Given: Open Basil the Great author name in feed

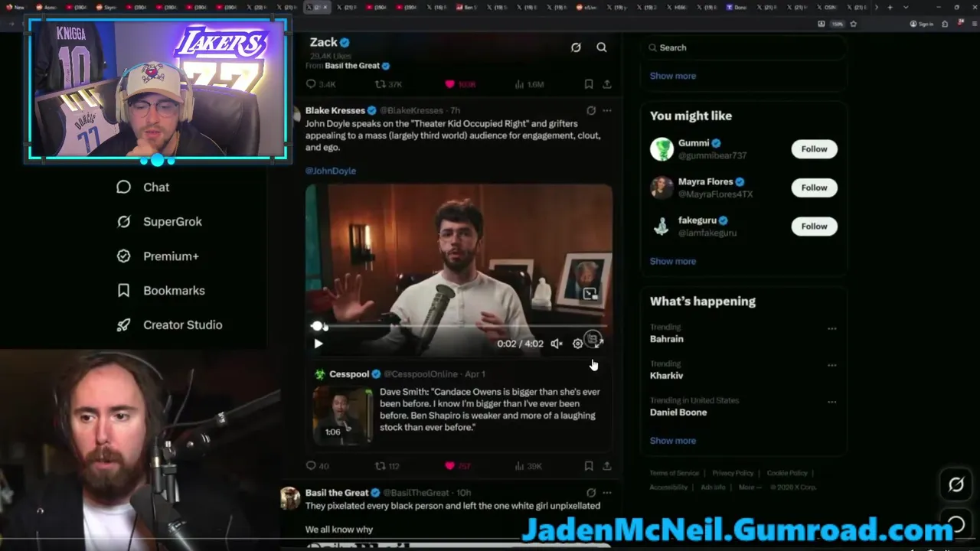Looking at the screenshot, I should [337, 493].
